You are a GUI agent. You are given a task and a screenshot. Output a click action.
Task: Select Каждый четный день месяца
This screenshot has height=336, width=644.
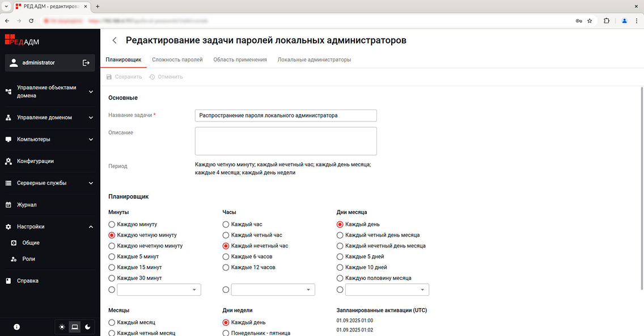point(340,235)
